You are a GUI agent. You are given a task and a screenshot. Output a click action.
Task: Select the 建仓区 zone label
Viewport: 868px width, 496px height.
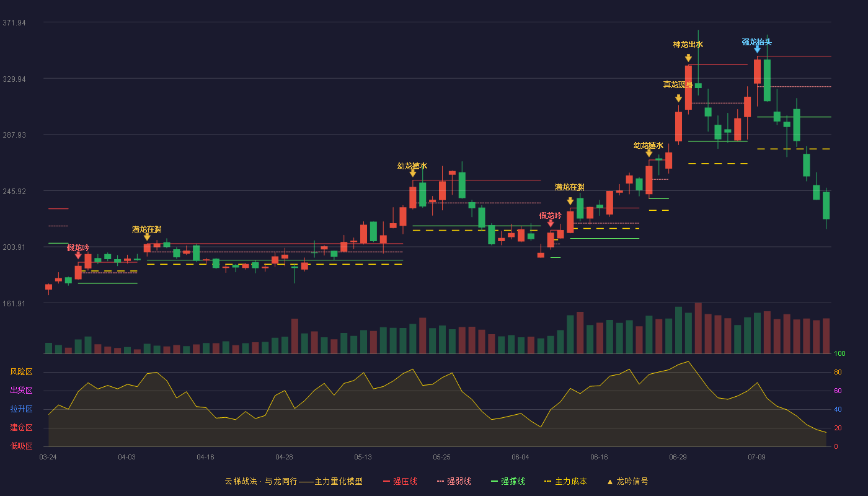tap(22, 428)
